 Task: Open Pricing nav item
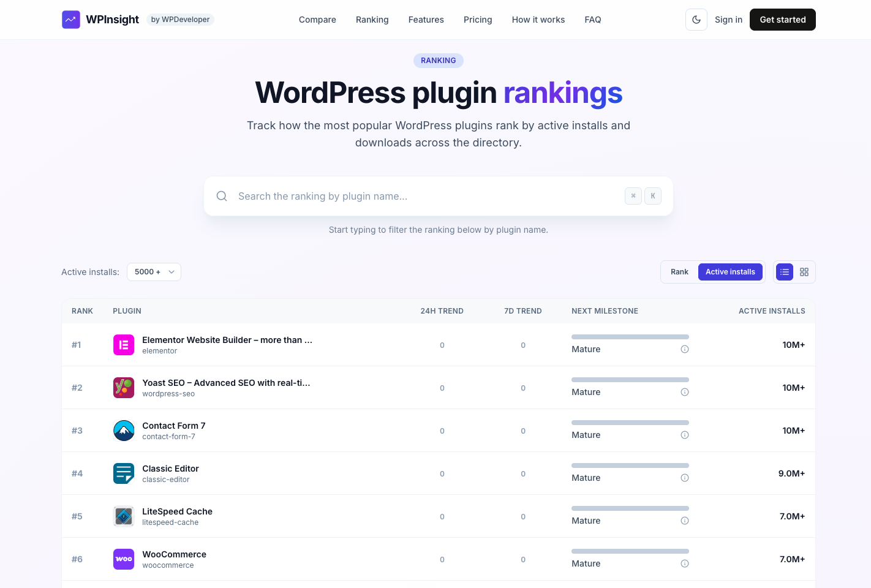(x=478, y=20)
